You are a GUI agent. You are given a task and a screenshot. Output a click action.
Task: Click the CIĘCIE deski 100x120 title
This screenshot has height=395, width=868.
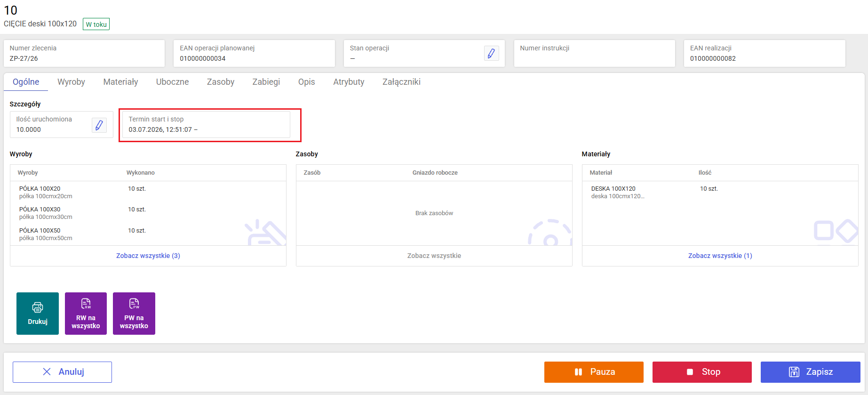(x=40, y=24)
